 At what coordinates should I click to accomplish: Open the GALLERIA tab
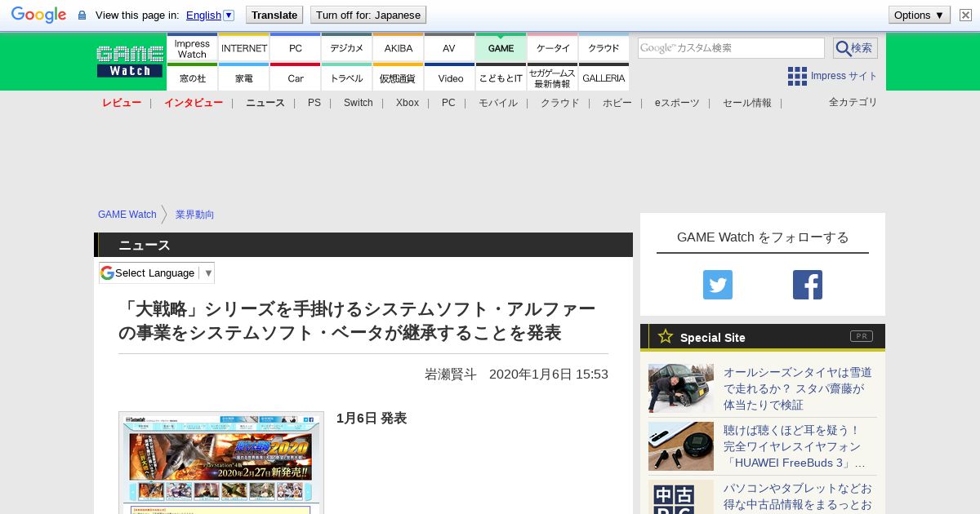(604, 78)
